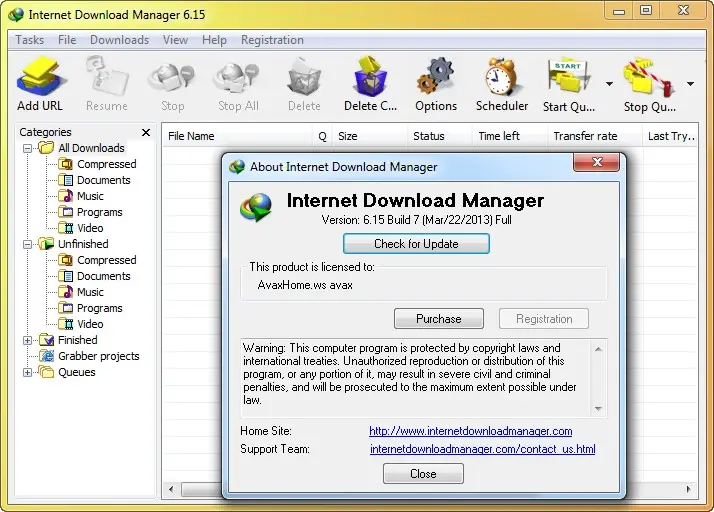Sort by the Time left column header
The width and height of the screenshot is (714, 512).
coord(509,136)
